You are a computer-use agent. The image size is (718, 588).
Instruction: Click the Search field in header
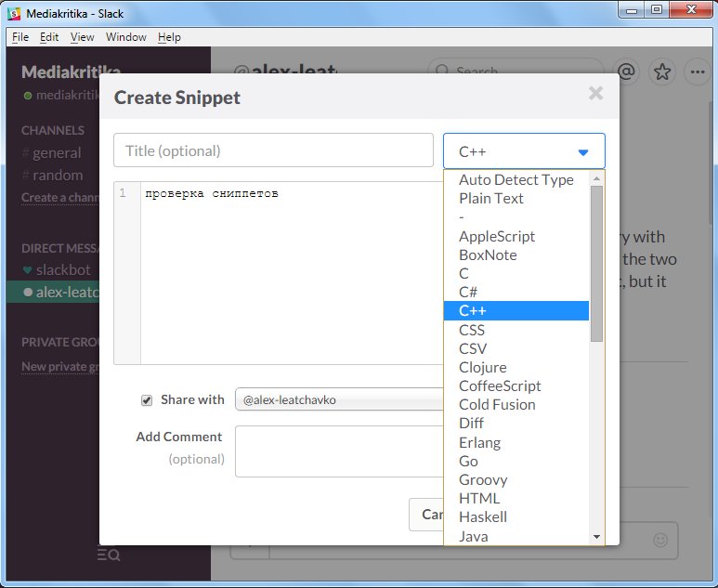516,71
